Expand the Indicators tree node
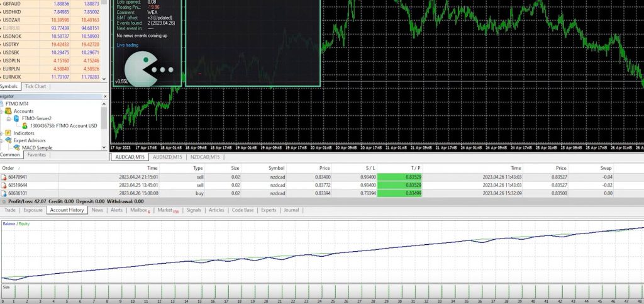 pos(2,133)
